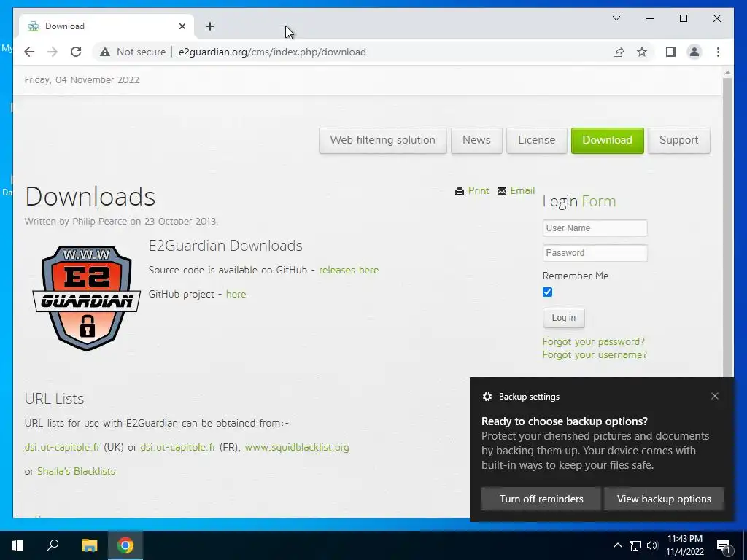Image resolution: width=747 pixels, height=560 pixels.
Task: Click the Downloads page heading
Action: click(x=90, y=196)
